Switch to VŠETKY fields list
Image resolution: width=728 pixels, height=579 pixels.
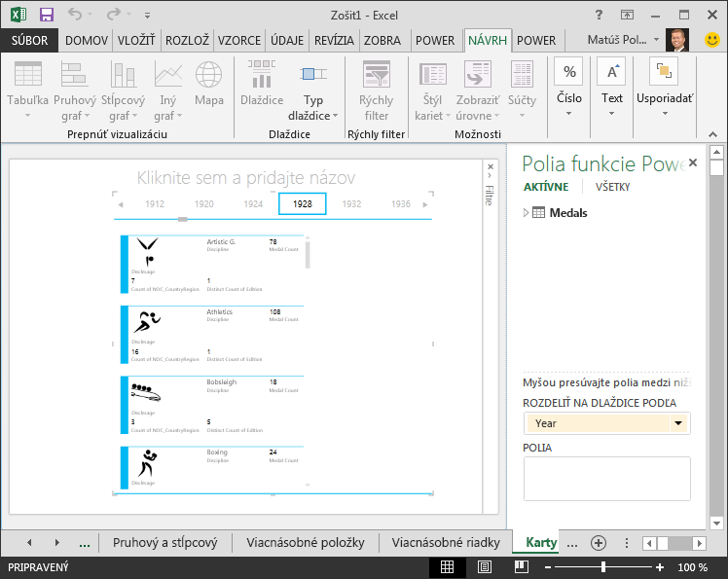point(612,187)
